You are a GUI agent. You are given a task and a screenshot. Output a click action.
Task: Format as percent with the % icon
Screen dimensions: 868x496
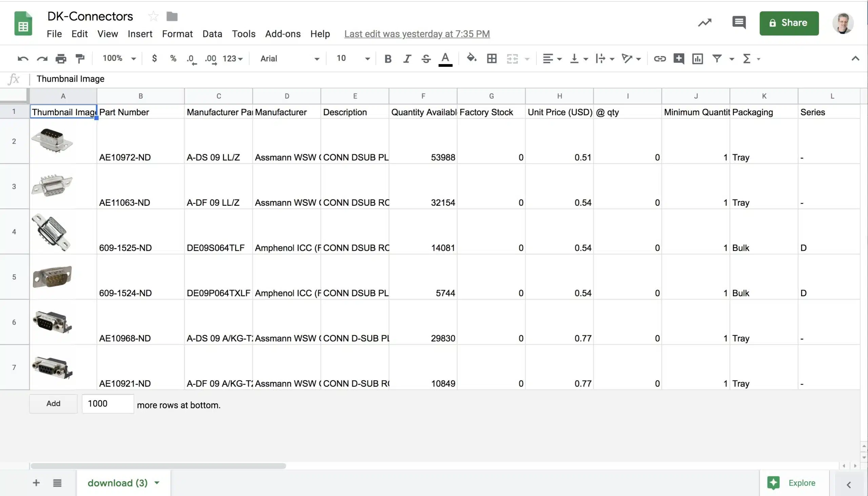(173, 59)
